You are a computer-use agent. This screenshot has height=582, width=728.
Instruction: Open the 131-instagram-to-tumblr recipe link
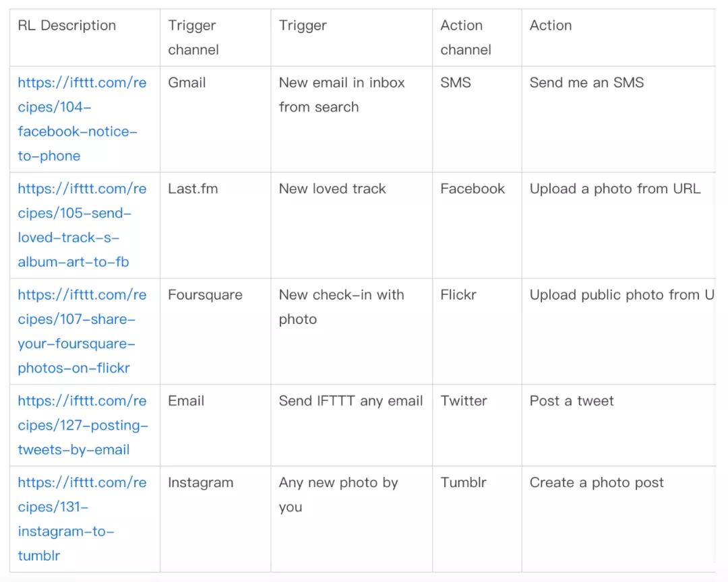82,519
